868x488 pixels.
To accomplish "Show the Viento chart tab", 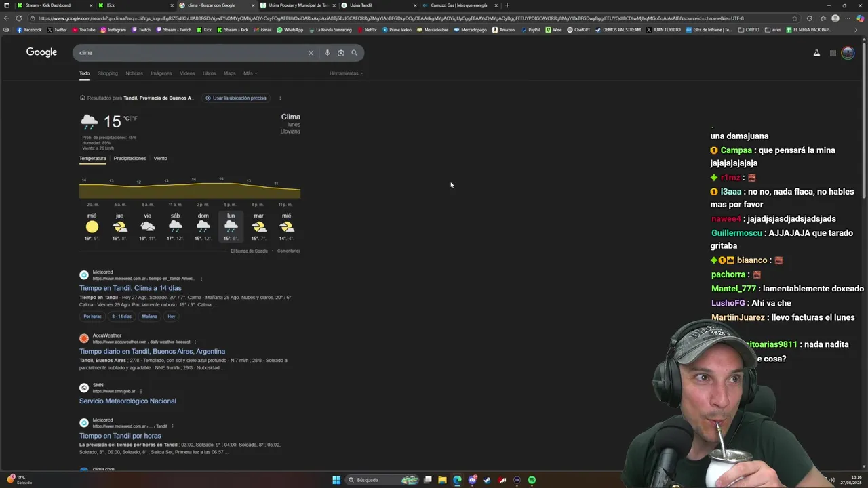I will (x=160, y=159).
